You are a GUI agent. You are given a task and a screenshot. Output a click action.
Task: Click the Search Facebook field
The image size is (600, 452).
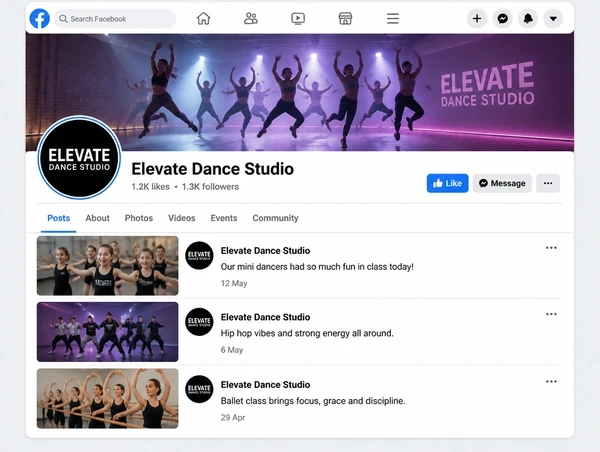coord(115,19)
